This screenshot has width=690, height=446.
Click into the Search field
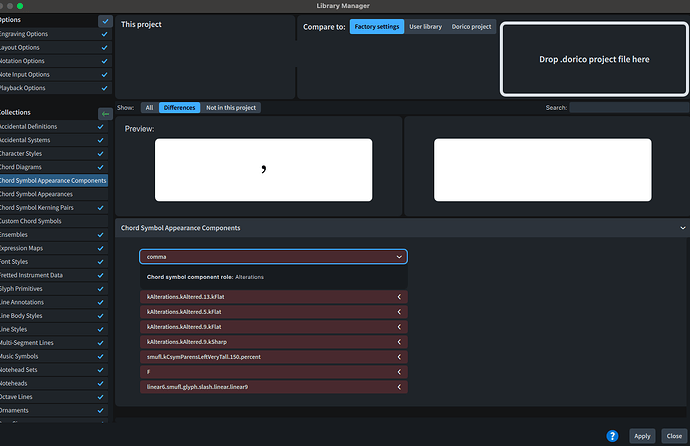[x=629, y=108]
